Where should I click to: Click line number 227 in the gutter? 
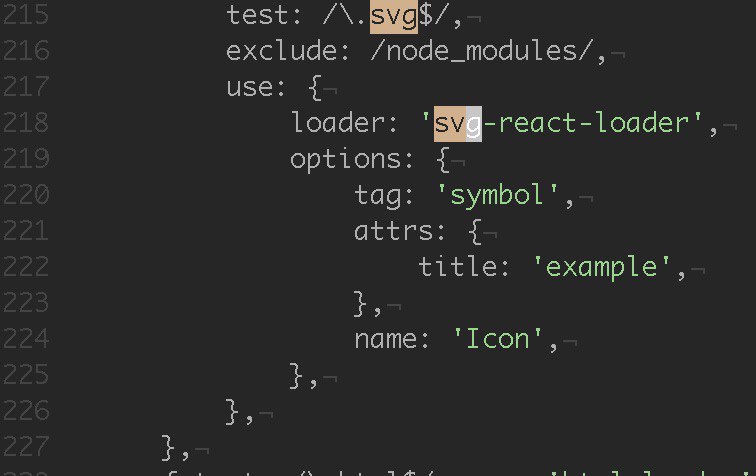click(x=26, y=446)
